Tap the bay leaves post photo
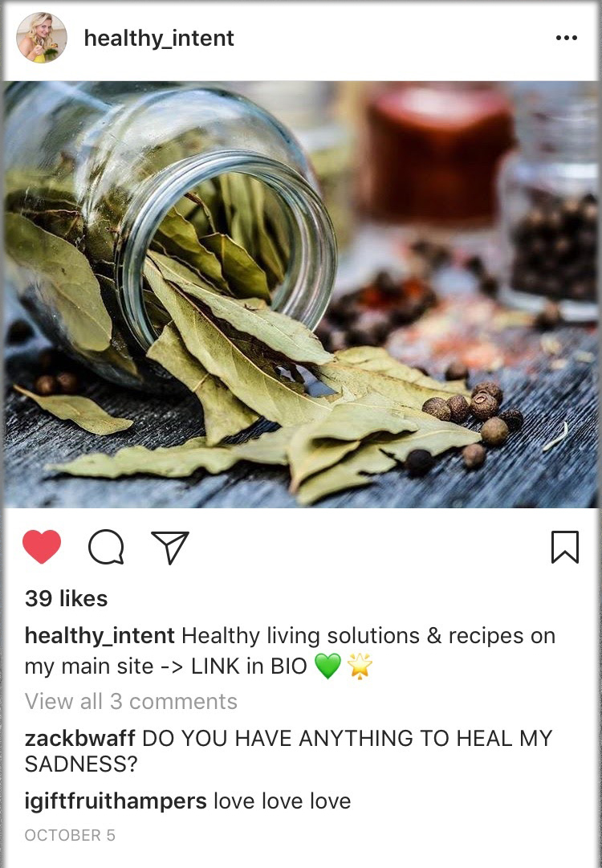This screenshot has height=868, width=602. [302, 294]
